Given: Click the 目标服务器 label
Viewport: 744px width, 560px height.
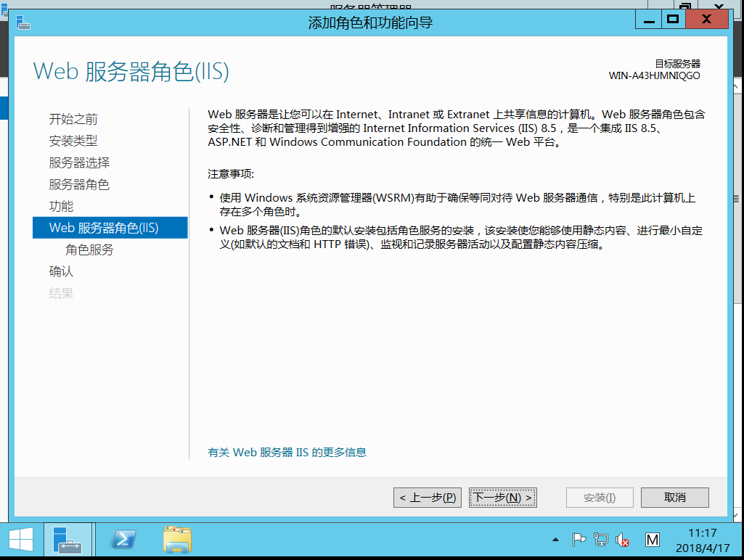Looking at the screenshot, I should [x=677, y=64].
